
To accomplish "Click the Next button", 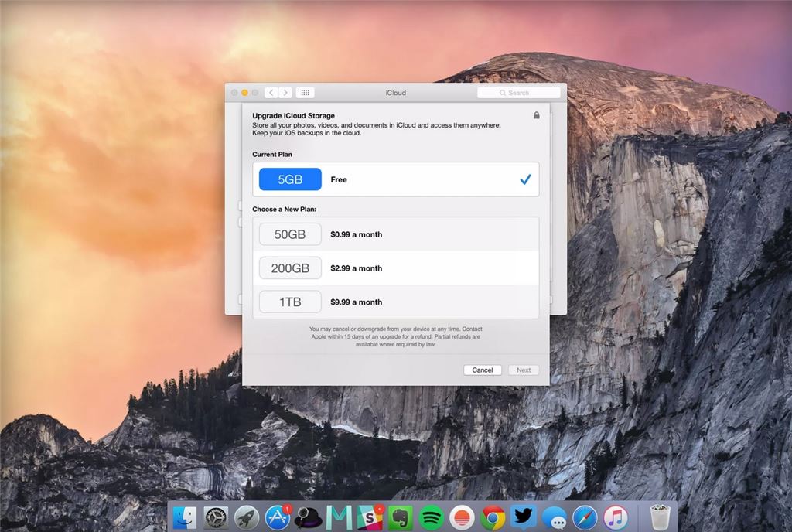I will coord(524,370).
